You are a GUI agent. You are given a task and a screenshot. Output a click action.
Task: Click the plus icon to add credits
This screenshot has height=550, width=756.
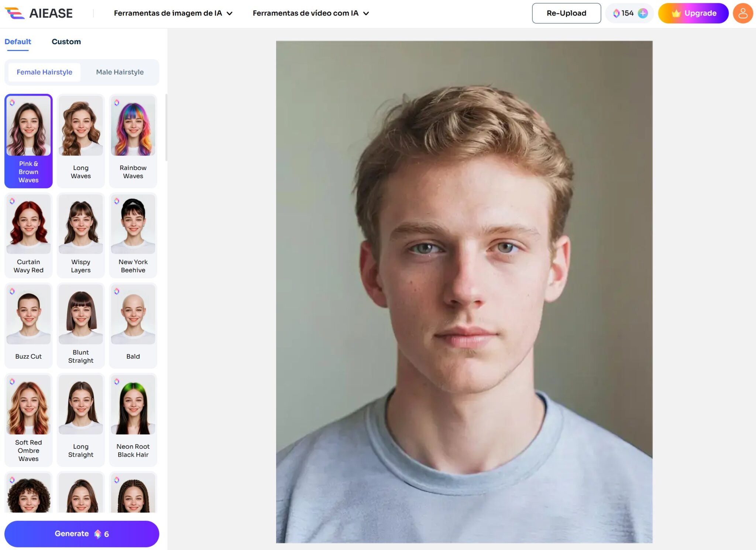tap(643, 13)
